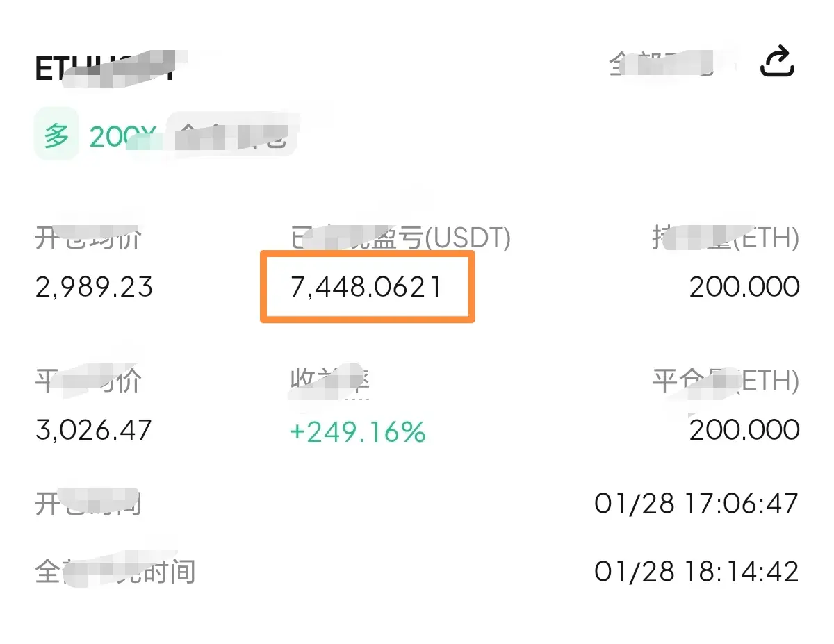Tap the 200.000 value under 平仓量(ETH)
834x644 pixels.
point(744,429)
